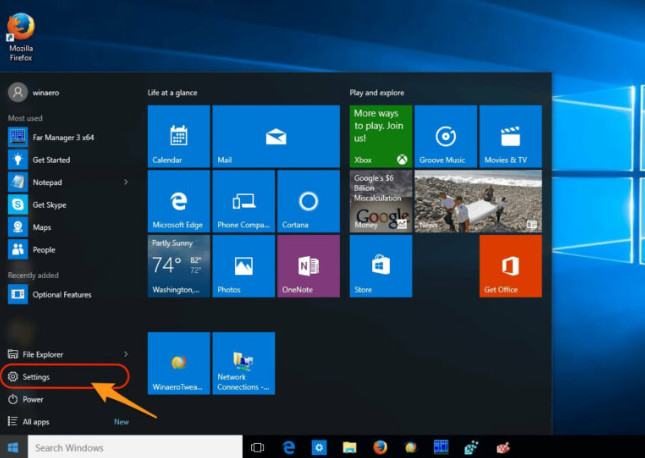
Task: Launch WinaeroTweaker tile
Action: (179, 363)
